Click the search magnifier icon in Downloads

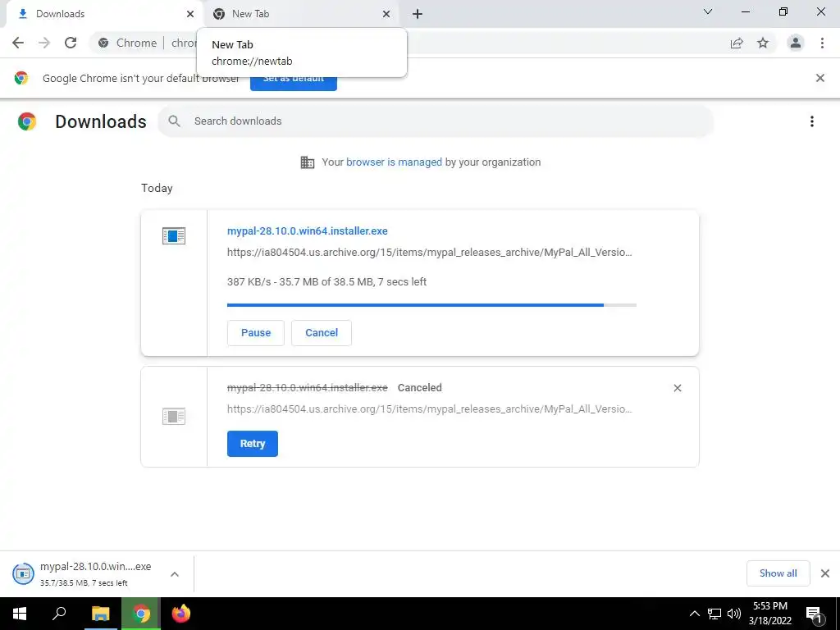click(174, 121)
